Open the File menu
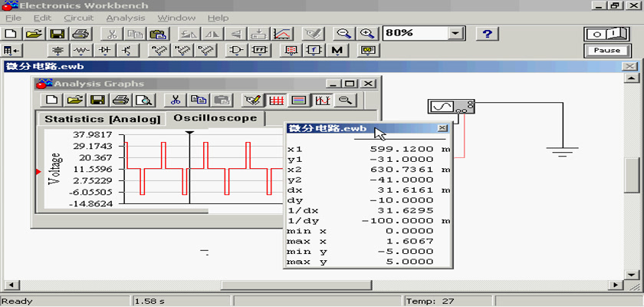 pyautogui.click(x=14, y=18)
